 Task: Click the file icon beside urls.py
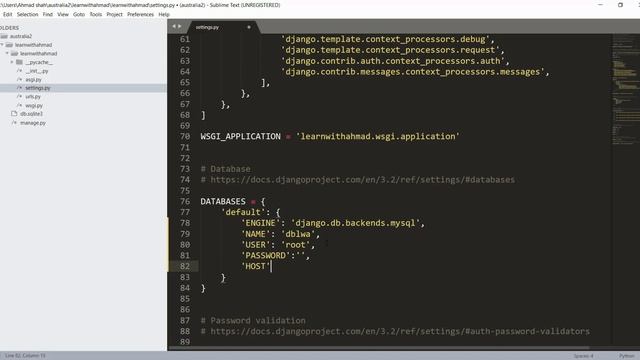click(19, 96)
